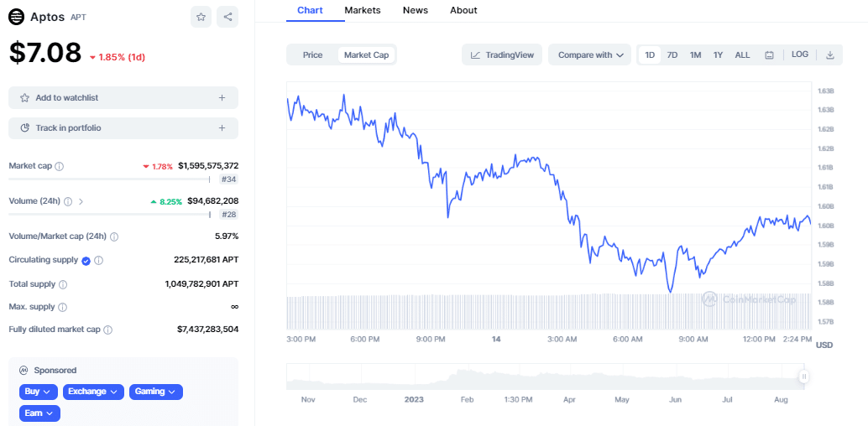Viewport: 868px width, 426px height.
Task: Switch to the News tab
Action: point(416,10)
